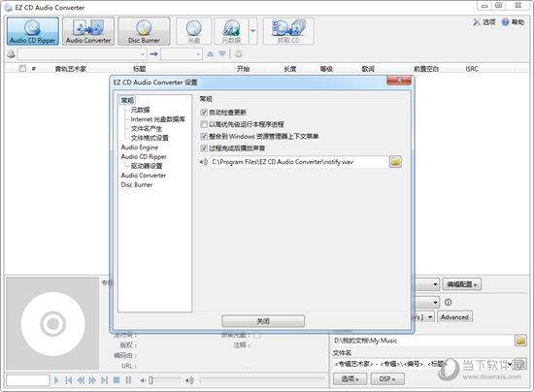The height and width of the screenshot is (392, 534).
Task: Select 文件名产生 in the settings tree
Action: tap(147, 129)
